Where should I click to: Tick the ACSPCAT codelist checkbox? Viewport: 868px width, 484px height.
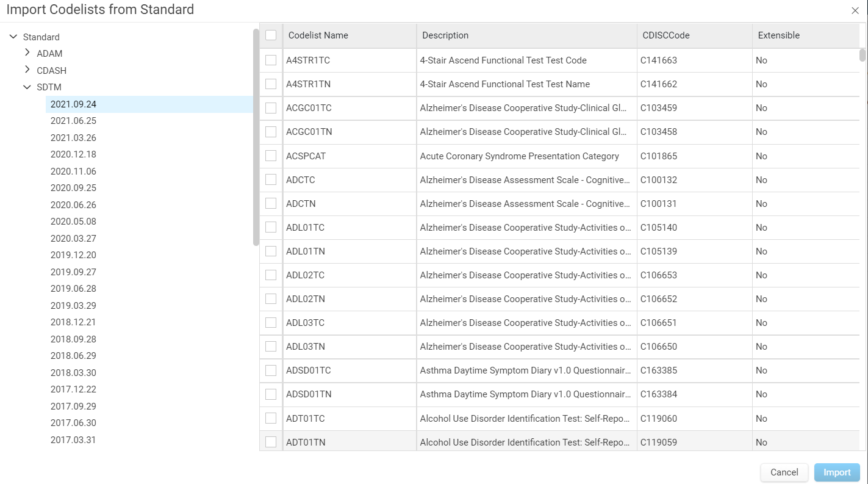click(x=271, y=156)
